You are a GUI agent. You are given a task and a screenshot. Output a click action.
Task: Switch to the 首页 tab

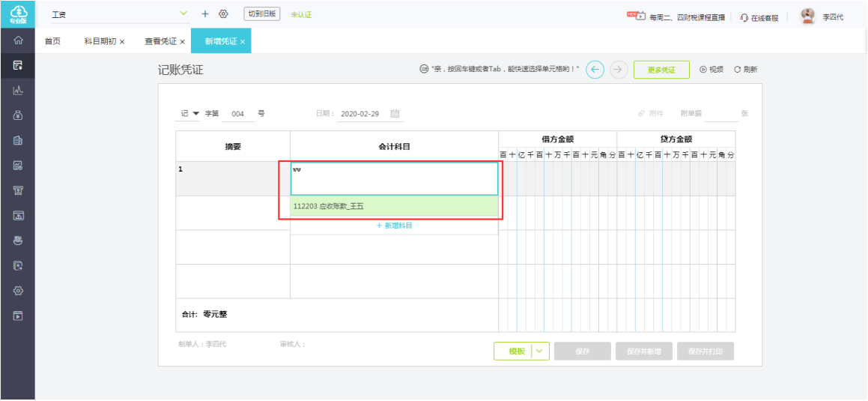click(52, 41)
